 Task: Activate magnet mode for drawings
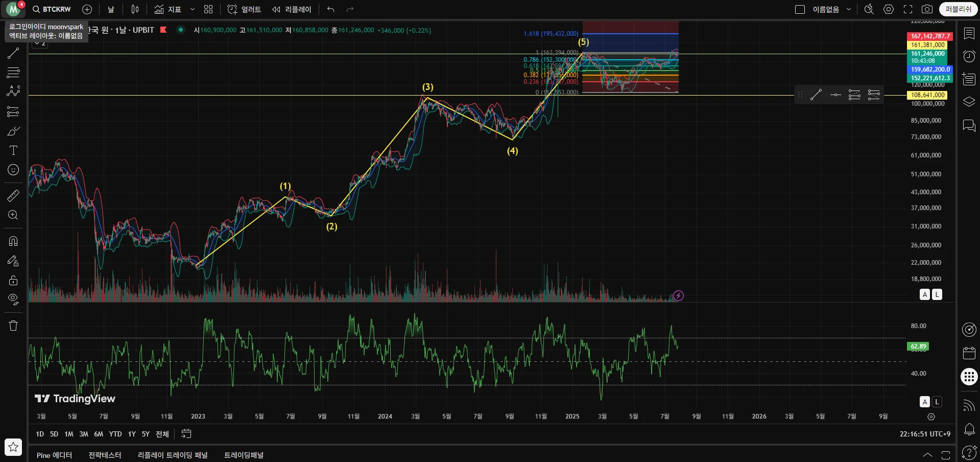pyautogui.click(x=13, y=241)
